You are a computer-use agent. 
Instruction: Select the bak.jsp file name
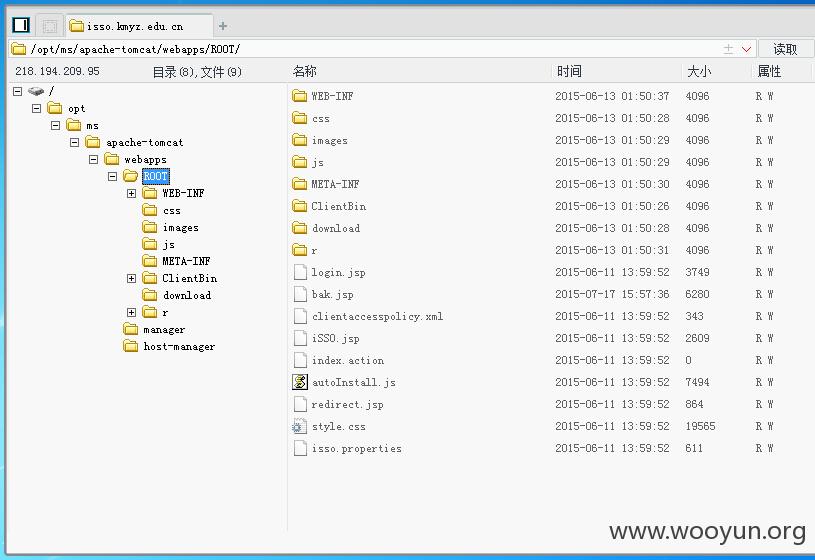[333, 294]
